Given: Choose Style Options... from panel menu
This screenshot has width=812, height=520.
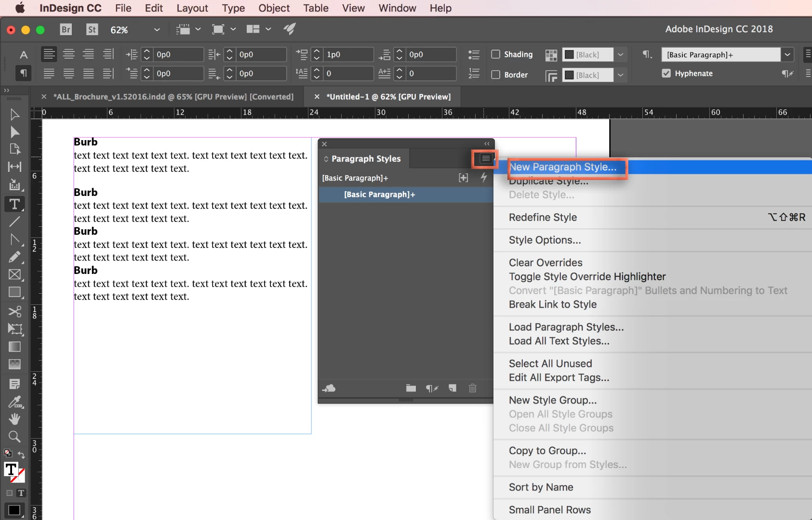Looking at the screenshot, I should (x=545, y=240).
